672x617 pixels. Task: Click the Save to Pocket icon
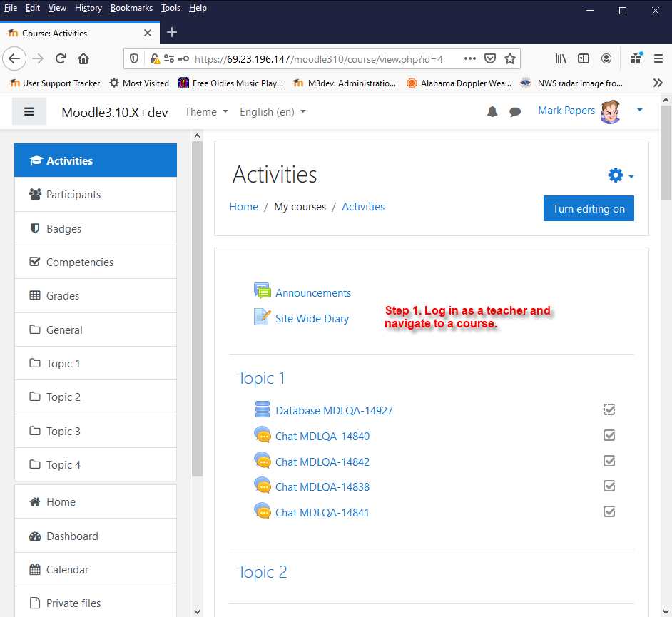click(x=490, y=58)
